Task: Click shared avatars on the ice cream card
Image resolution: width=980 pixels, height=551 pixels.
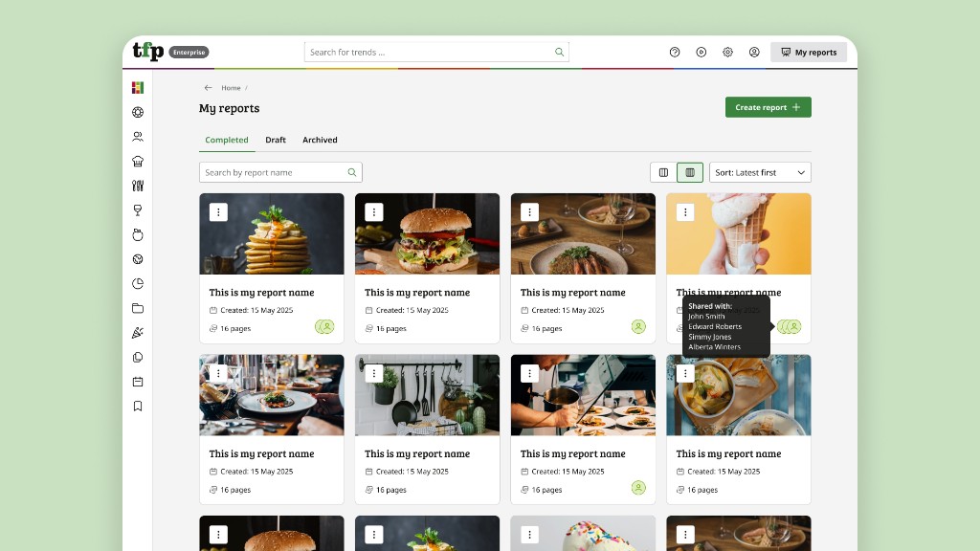Action: (x=790, y=327)
